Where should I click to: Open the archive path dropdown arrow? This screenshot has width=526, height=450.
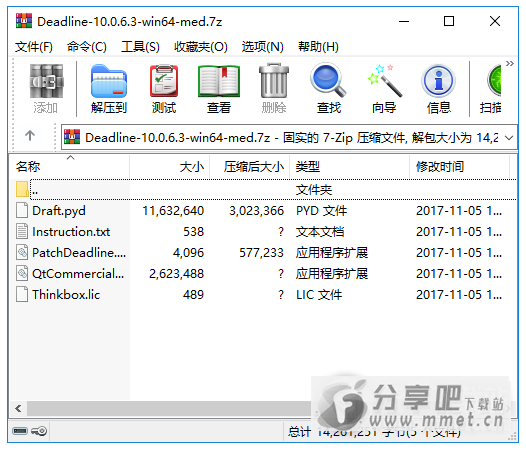509,138
